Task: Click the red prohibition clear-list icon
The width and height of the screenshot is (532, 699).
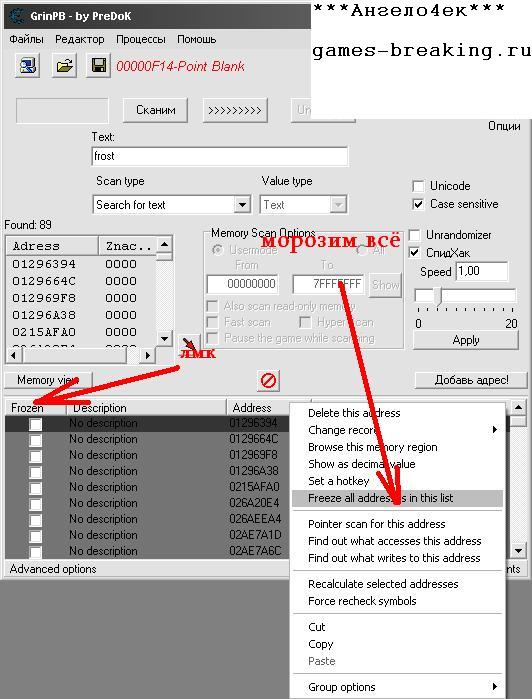Action: pos(268,381)
